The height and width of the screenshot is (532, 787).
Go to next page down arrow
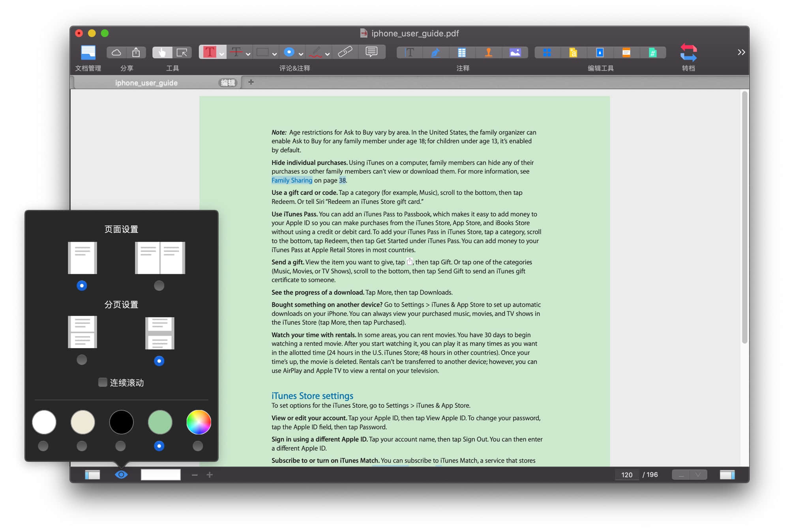(698, 474)
